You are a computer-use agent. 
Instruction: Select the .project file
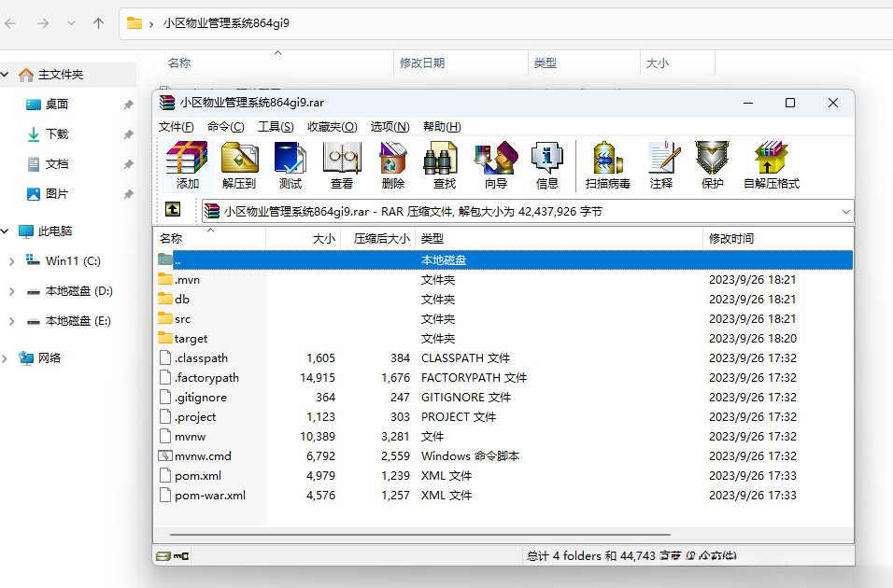tap(503, 416)
